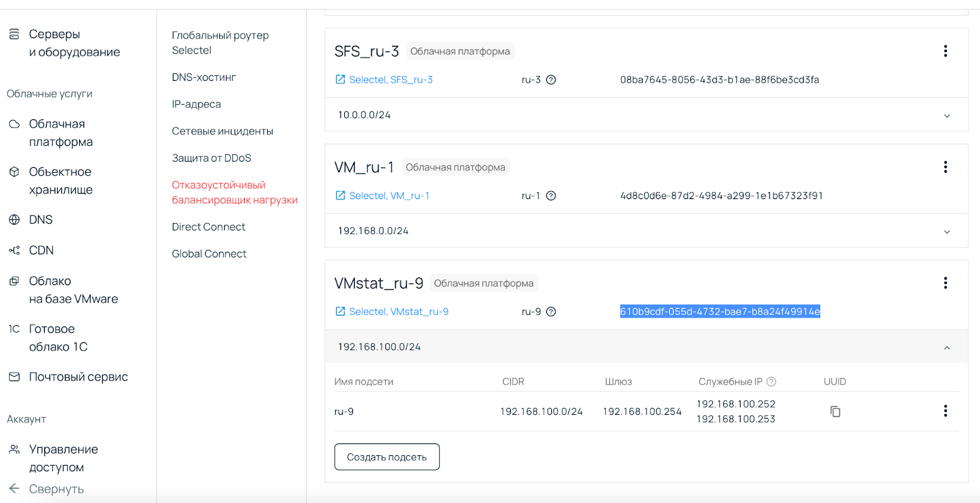Open Облако на базе VMware
This screenshot has height=503, width=980.
click(73, 290)
